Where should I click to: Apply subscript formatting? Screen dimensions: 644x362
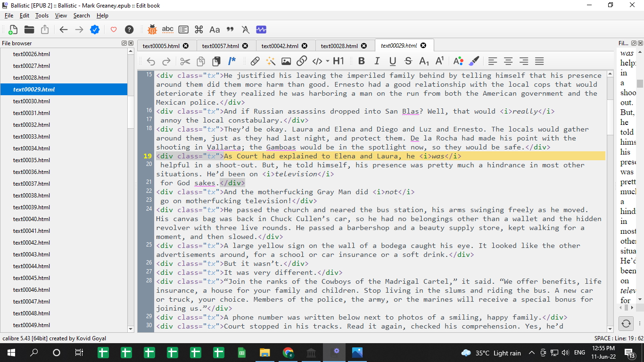coord(424,61)
